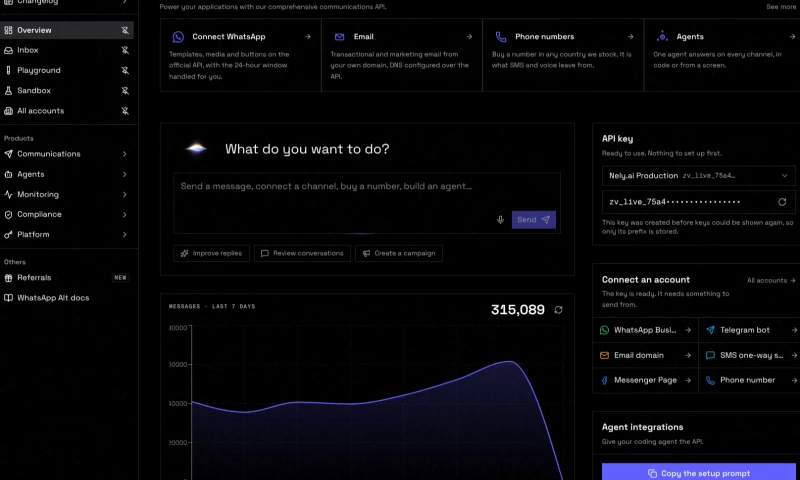
Task: Click the envelope icon on Email card
Action: point(339,37)
